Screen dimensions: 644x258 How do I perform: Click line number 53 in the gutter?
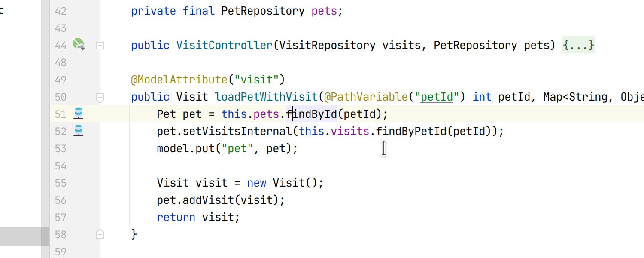pos(61,148)
